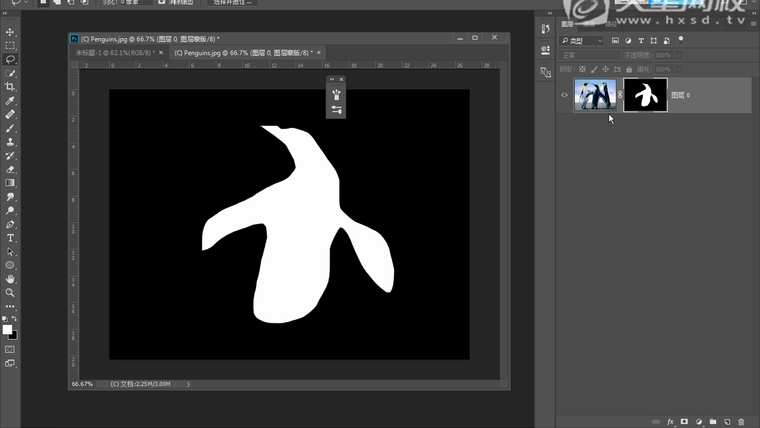Screen dimensions: 760x428
Task: Click the Select and Mask button
Action: pos(234,2)
